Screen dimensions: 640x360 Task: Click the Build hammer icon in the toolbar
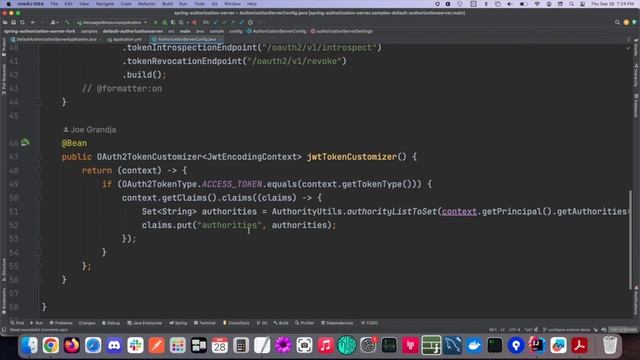coord(67,22)
